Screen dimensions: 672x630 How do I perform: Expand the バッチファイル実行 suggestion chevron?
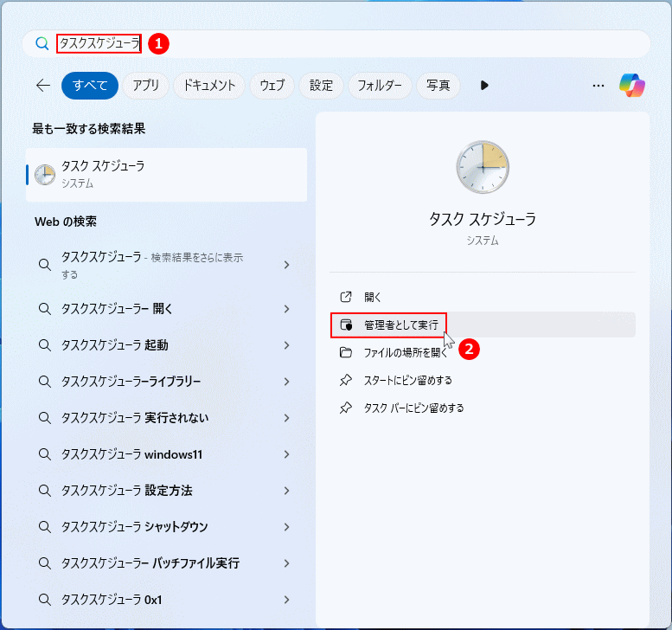[x=287, y=563]
